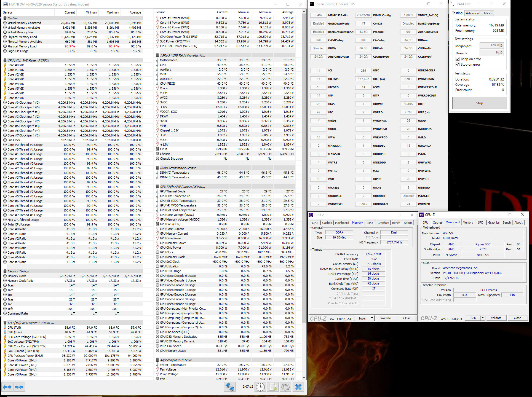Click the blue X close sensors icon

[298, 387]
